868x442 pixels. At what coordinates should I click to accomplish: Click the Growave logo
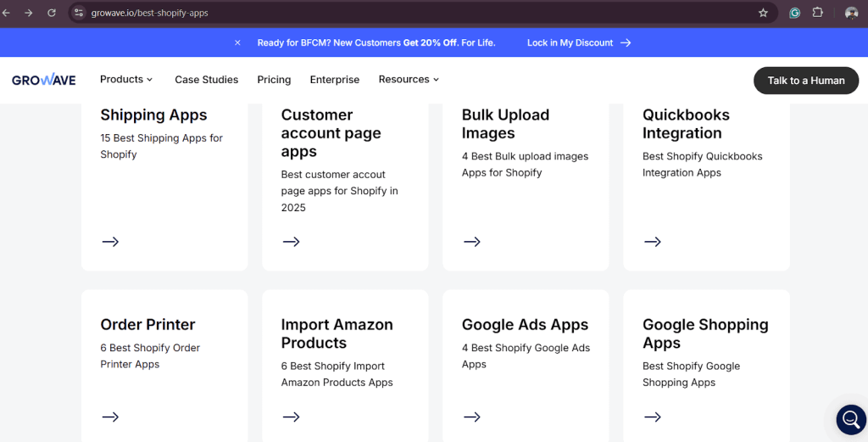click(44, 80)
